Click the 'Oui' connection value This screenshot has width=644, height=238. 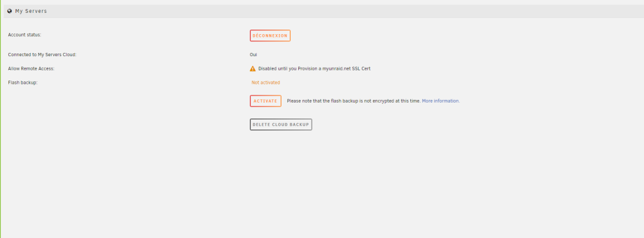pyautogui.click(x=253, y=55)
